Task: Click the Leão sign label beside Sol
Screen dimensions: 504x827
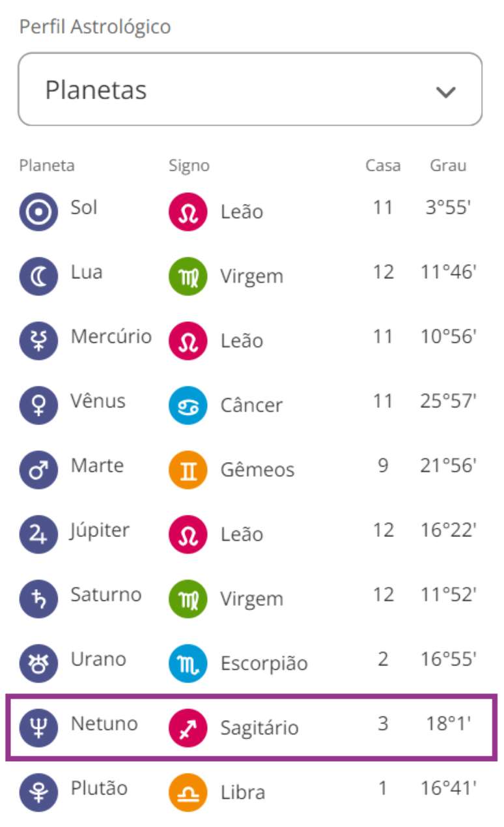Action: point(242,212)
